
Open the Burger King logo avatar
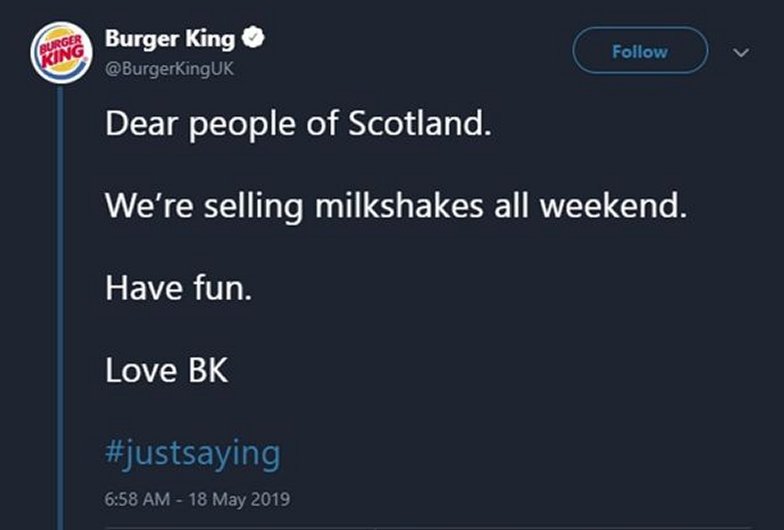point(59,52)
